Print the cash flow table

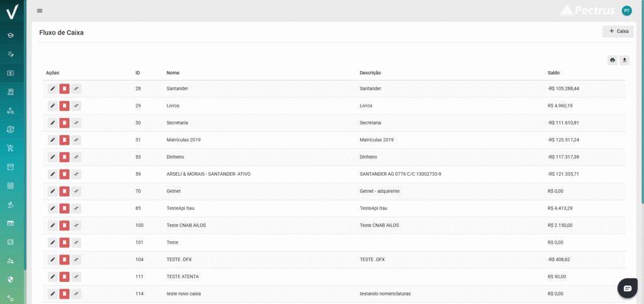click(612, 60)
